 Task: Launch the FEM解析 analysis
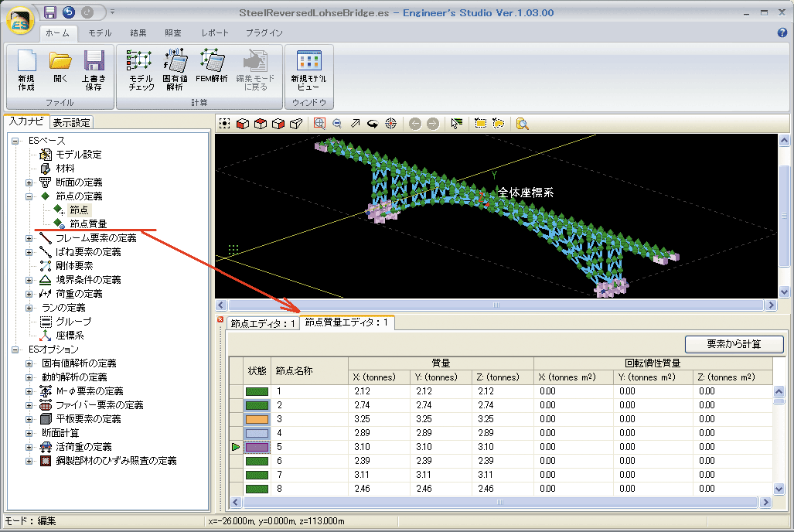coord(212,66)
